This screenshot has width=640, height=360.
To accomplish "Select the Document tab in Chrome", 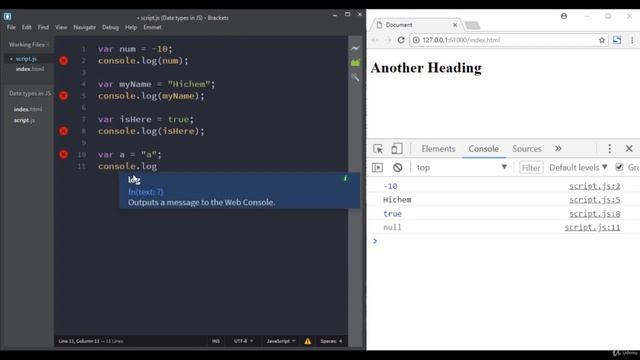I will pyautogui.click(x=417, y=25).
